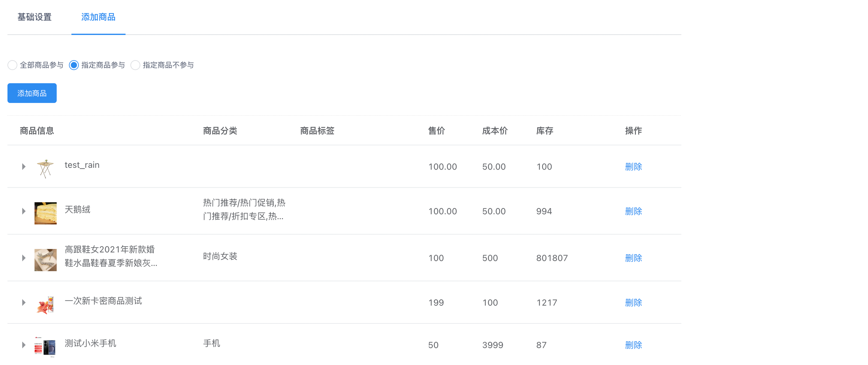
Task: Click 删除 for 一次新卡密商品测试
Action: [633, 302]
